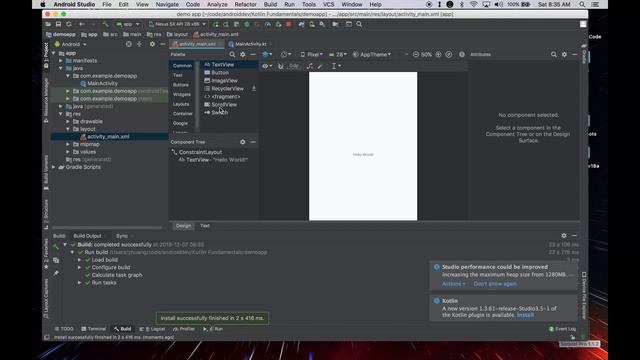Viewport: 640px width, 360px height.
Task: Open the Actions link in performance notification
Action: (453, 284)
